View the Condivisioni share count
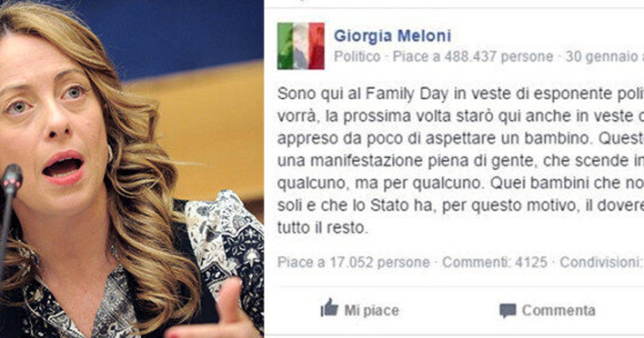Viewport: 644px width, 338px height. (x=602, y=262)
